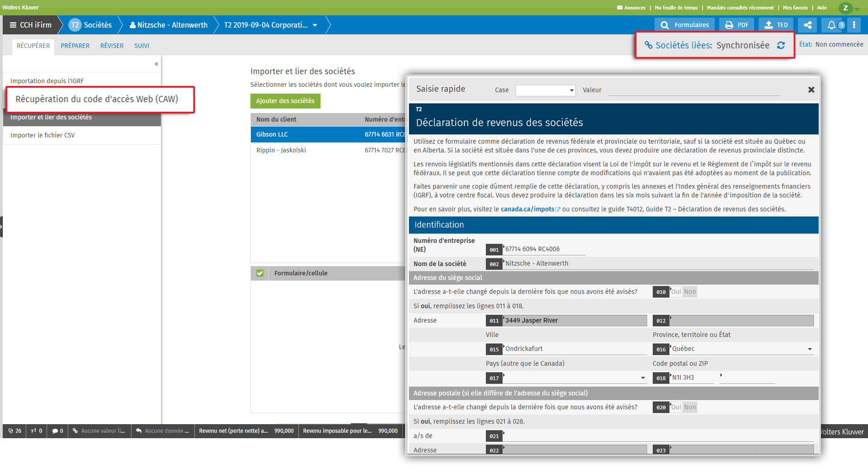Click the postal code field N1I 3H3

692,378
